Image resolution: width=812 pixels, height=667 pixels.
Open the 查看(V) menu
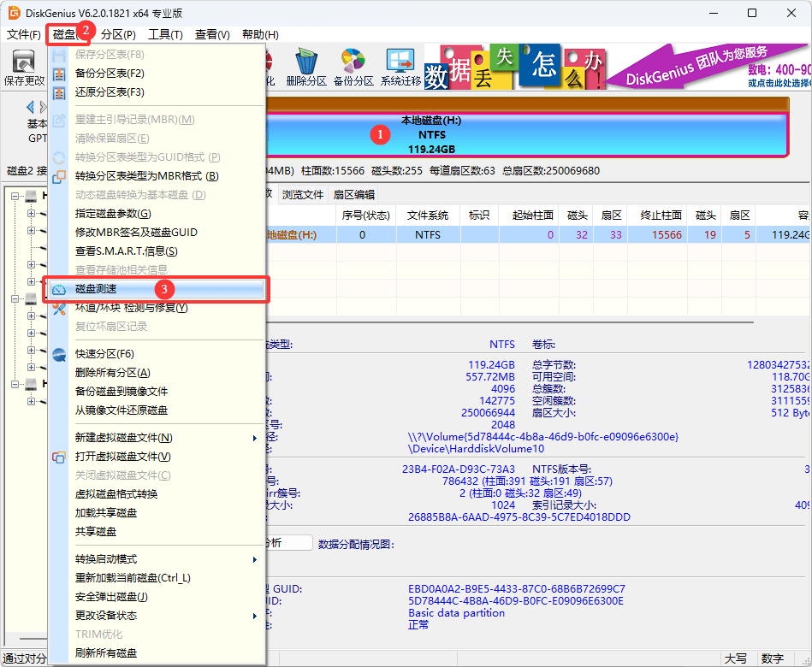point(212,35)
